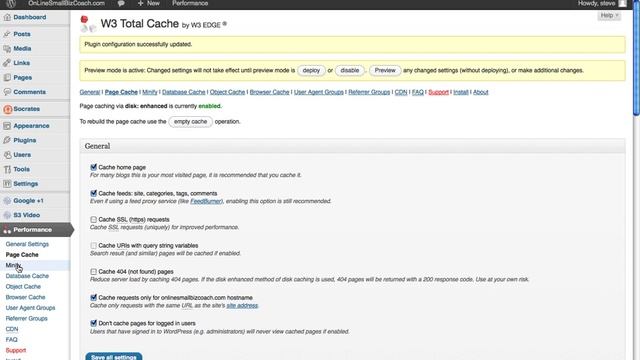Toggle Cache requests only for hostname checkbox

[93, 298]
